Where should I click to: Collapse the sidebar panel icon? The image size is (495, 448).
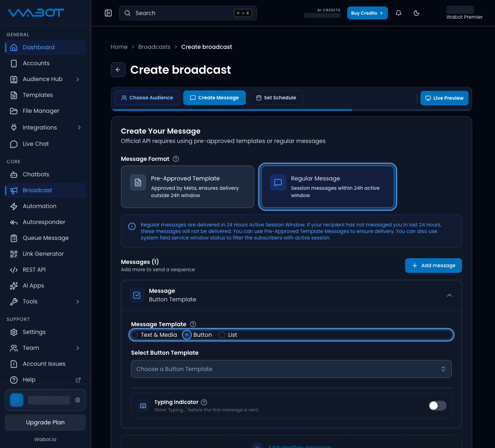pyautogui.click(x=108, y=13)
